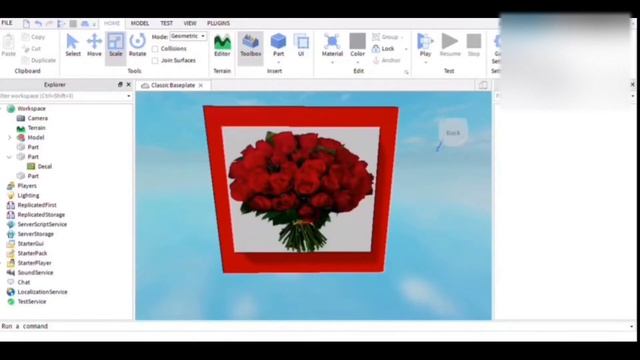Click the Cut button

coord(32,49)
